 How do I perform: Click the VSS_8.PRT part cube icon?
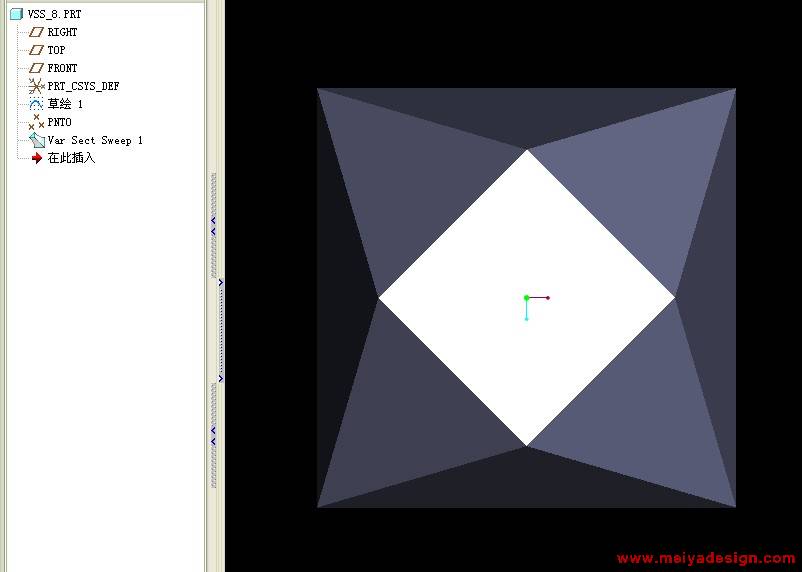(x=16, y=14)
